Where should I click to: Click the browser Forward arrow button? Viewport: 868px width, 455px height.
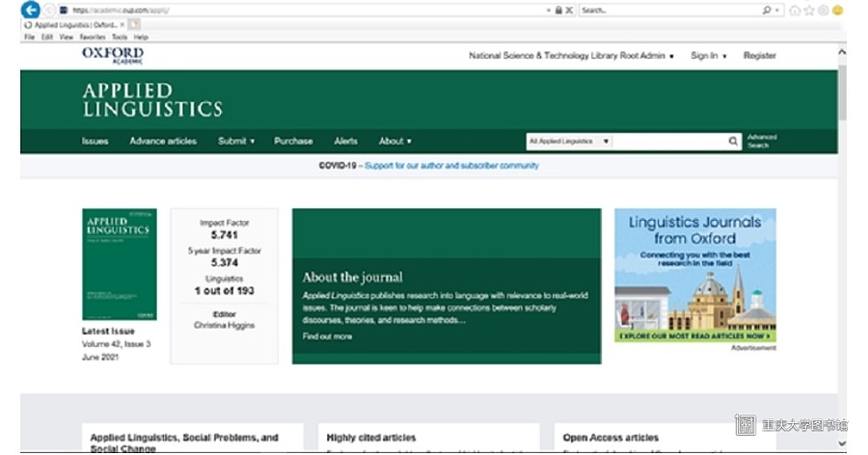point(49,10)
